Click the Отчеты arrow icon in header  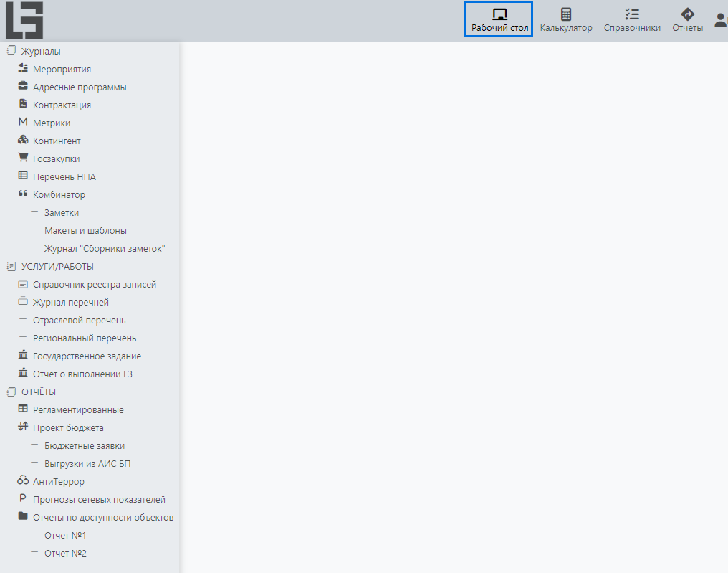pos(687,14)
